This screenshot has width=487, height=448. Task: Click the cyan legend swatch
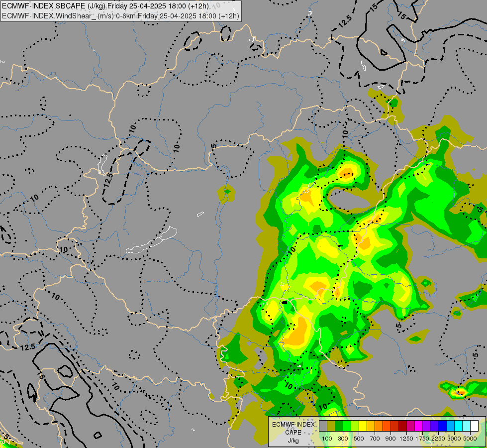click(459, 426)
